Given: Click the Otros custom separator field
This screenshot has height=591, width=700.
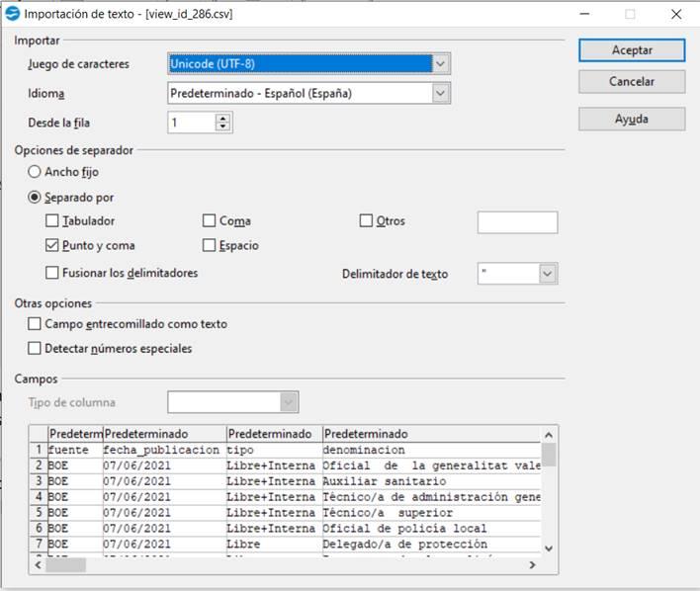Looking at the screenshot, I should click(517, 222).
